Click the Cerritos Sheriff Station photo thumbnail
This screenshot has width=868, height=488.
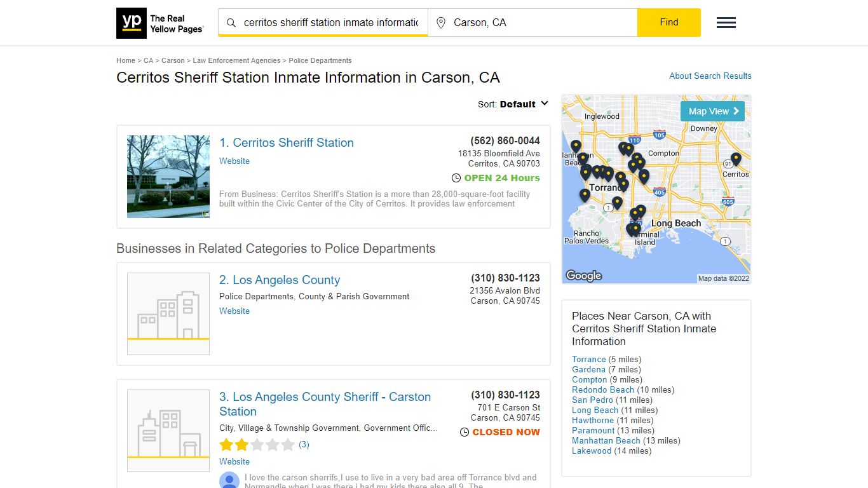[x=168, y=177]
